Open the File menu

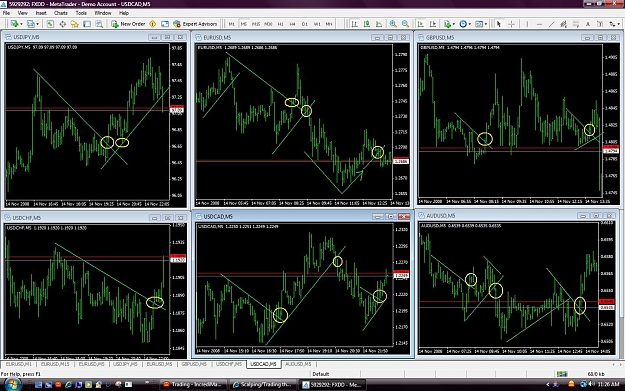click(6, 13)
